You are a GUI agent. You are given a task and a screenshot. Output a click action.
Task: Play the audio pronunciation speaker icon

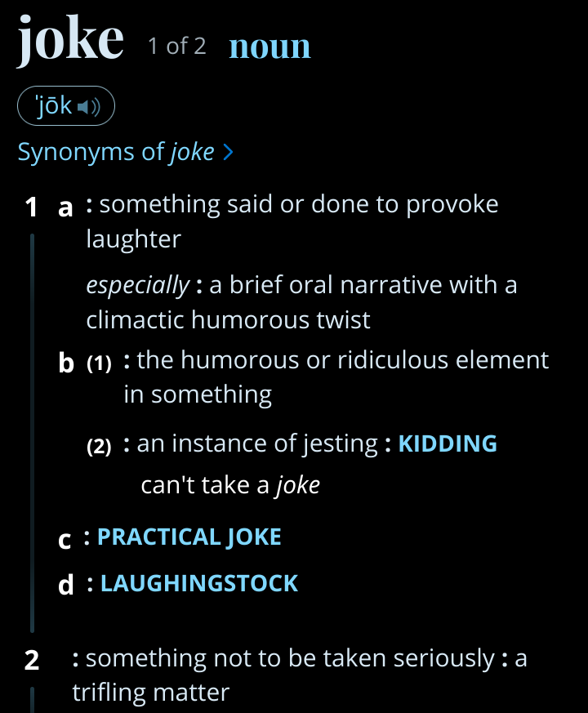pos(89,107)
